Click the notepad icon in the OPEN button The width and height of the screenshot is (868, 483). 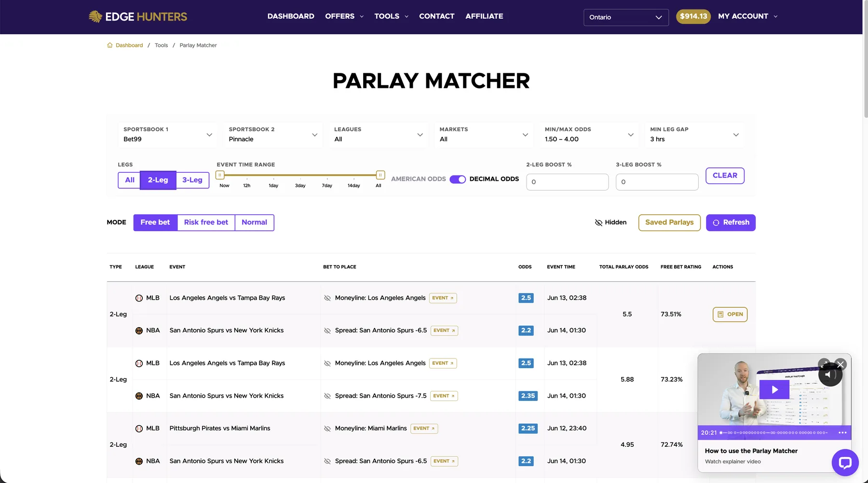click(720, 315)
